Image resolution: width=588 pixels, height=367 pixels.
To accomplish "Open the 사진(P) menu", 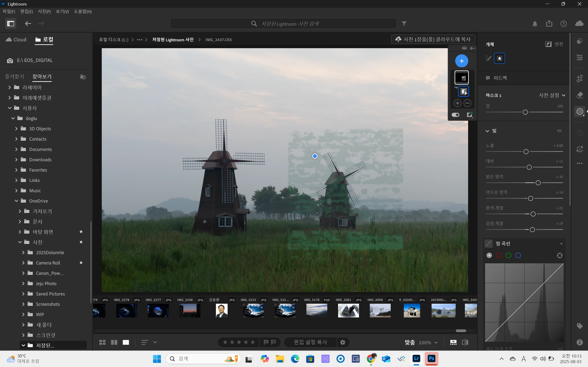I will tap(44, 11).
